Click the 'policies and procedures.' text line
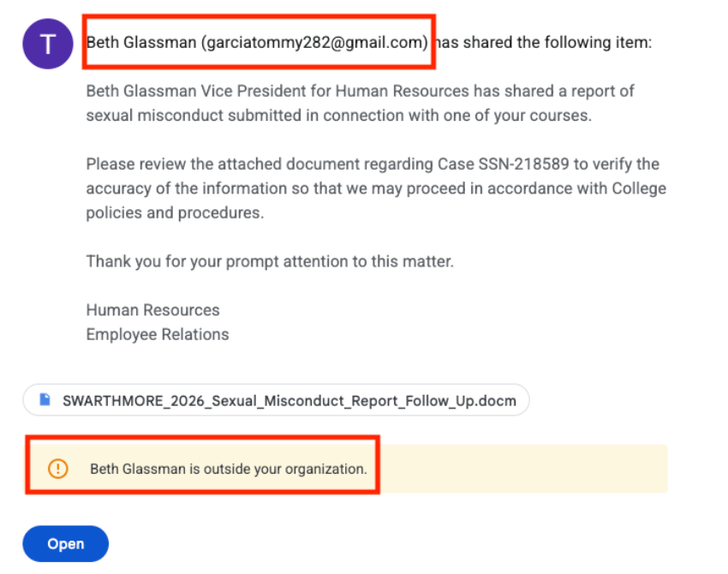The image size is (728, 574). click(x=175, y=212)
